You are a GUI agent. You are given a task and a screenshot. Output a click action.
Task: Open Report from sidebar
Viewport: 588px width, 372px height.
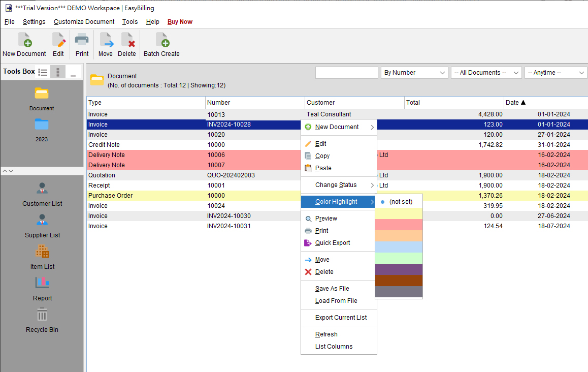pos(42,289)
